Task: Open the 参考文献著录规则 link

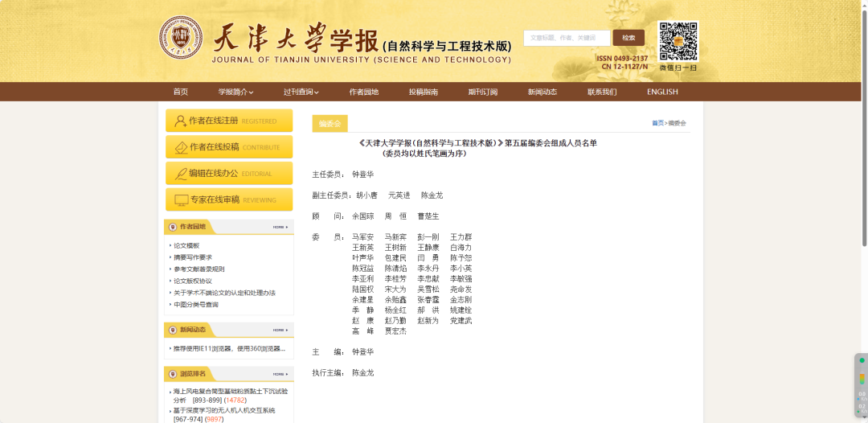Action: 199,269
